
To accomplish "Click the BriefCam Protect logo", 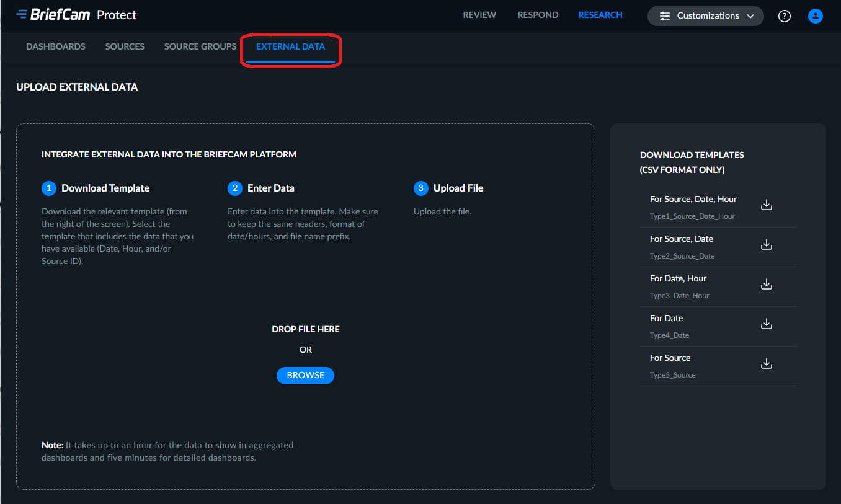I will click(76, 15).
